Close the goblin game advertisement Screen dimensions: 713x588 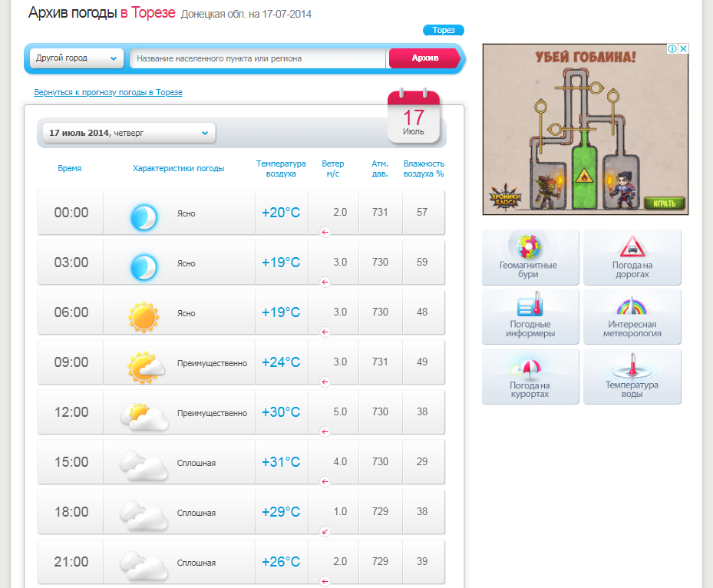(683, 48)
